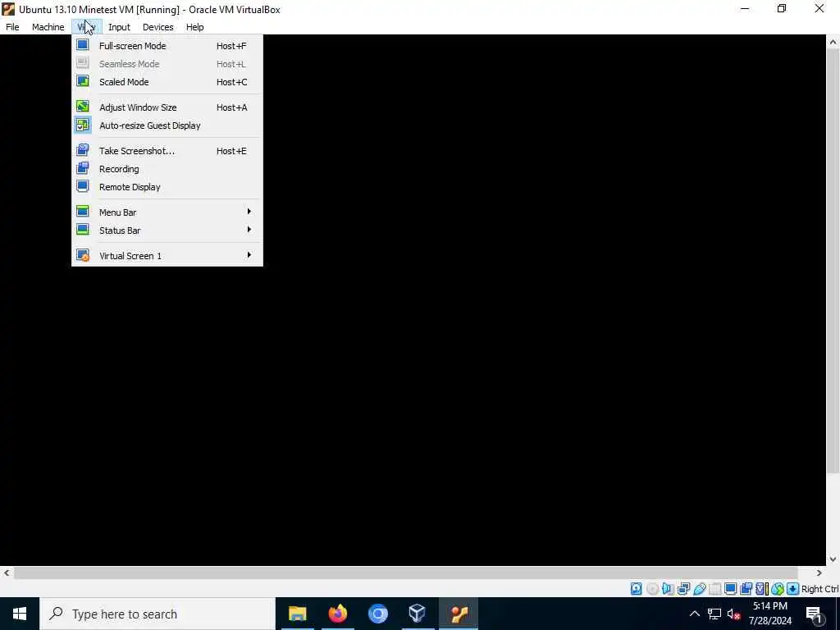
Task: Click the running VM taskbar icon
Action: 459,614
